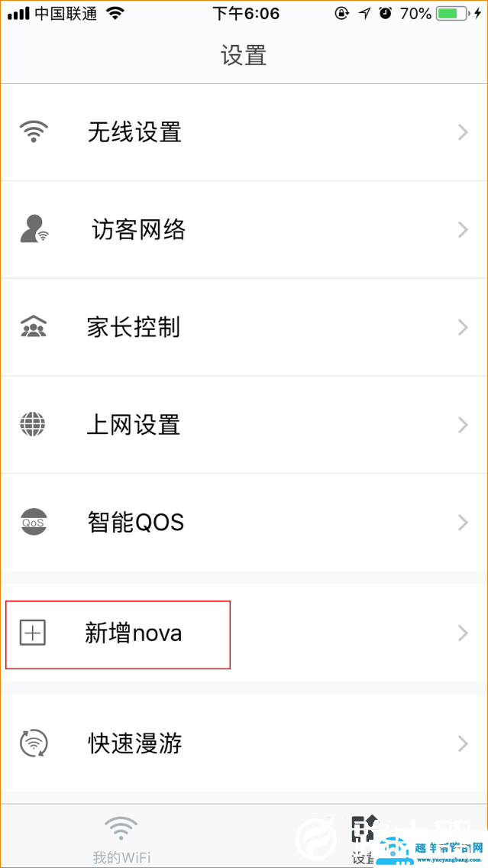The image size is (488, 868).
Task: Select the plus-square icon for 新增nova
Action: point(34,633)
